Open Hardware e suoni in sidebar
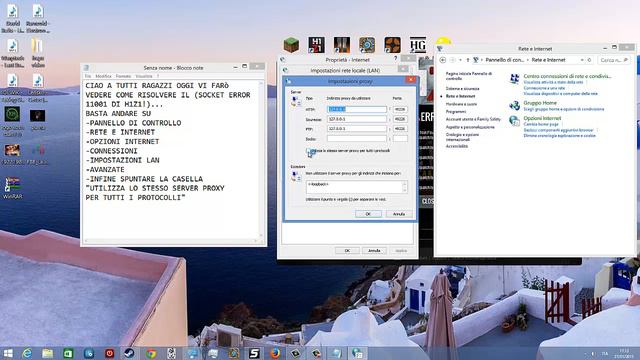Viewport: 640px width, 360px height. 461,104
